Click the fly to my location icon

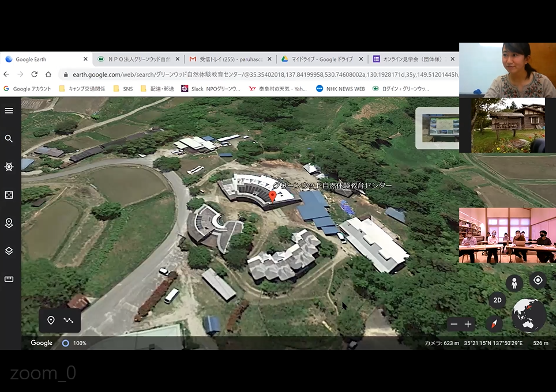coord(538,280)
